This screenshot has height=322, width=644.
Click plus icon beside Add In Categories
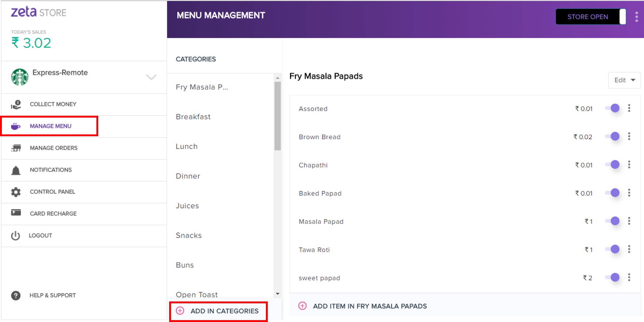[180, 311]
